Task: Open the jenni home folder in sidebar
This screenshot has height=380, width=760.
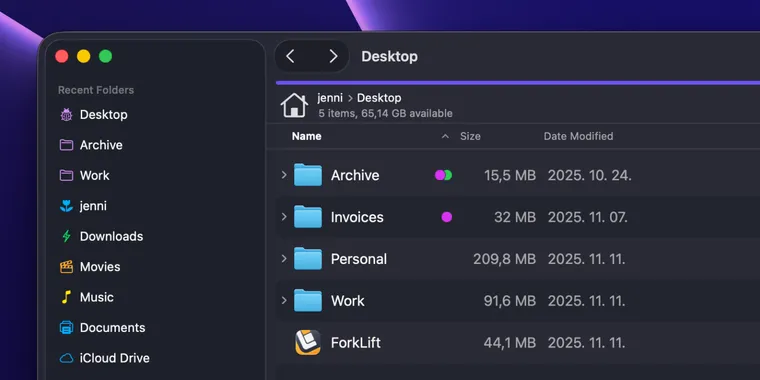Action: click(x=93, y=206)
